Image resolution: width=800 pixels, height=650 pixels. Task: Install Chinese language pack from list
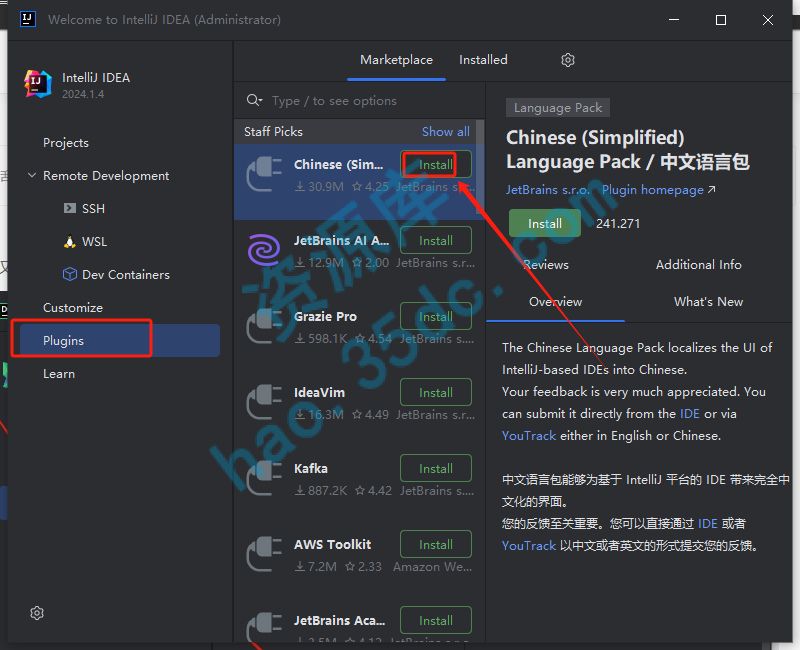tap(436, 164)
